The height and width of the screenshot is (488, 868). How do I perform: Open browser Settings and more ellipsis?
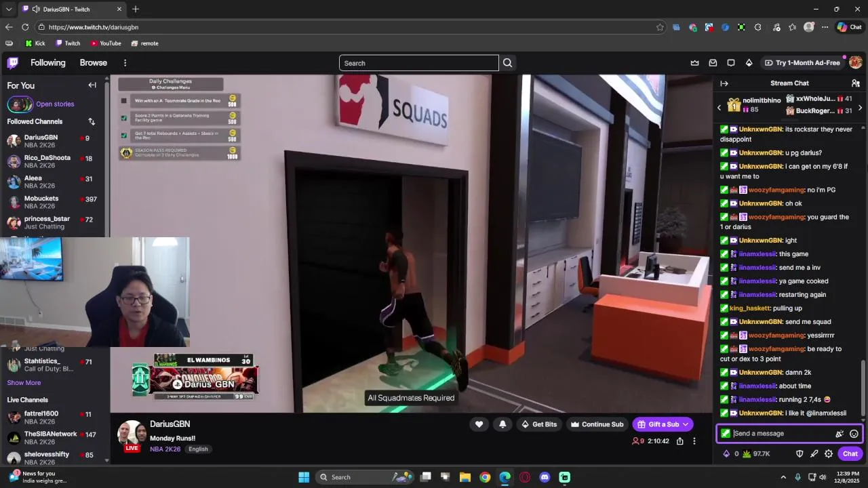[x=825, y=27]
